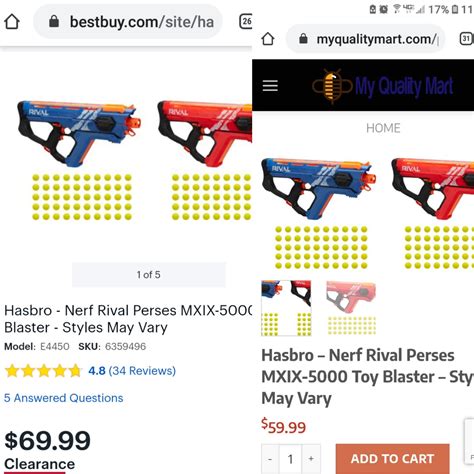Decrease quantity with the minus button
Screen dimensions: 474x474
click(x=270, y=459)
